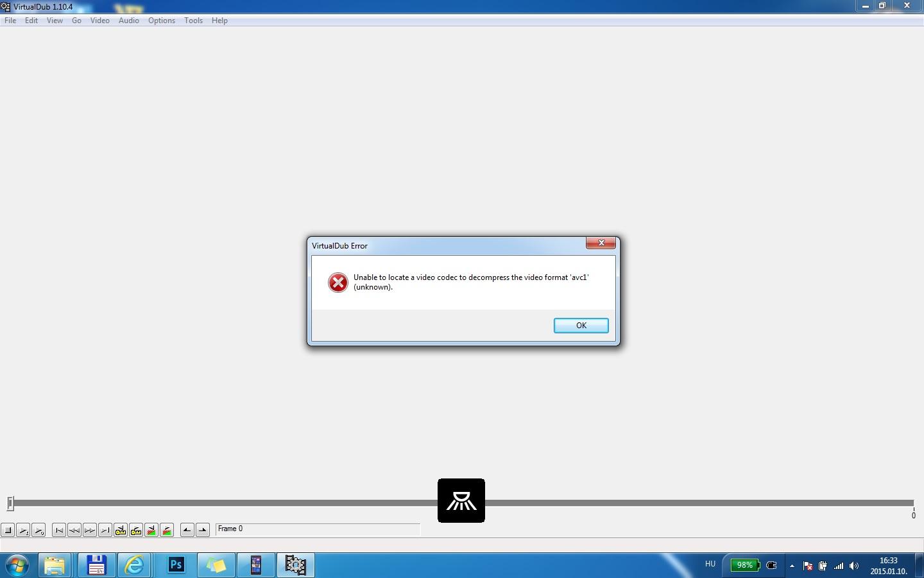Open the network signal tray icon
The image size is (924, 578).
click(839, 566)
